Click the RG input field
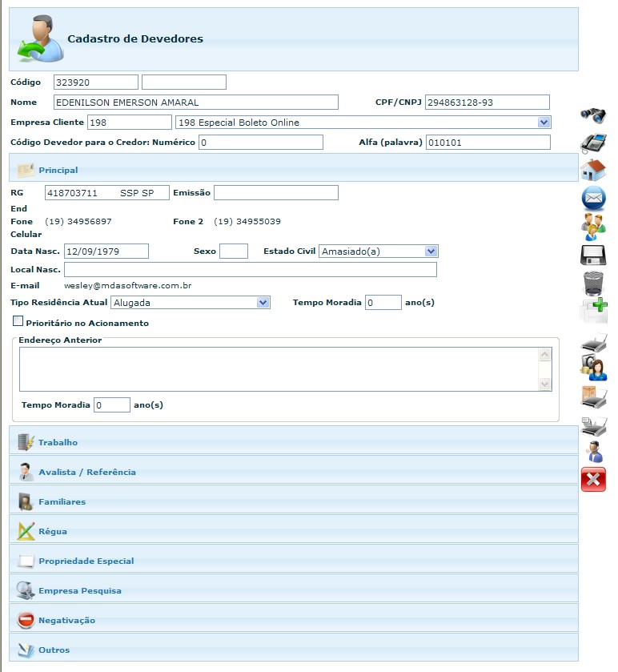This screenshot has height=672, width=618. click(107, 193)
